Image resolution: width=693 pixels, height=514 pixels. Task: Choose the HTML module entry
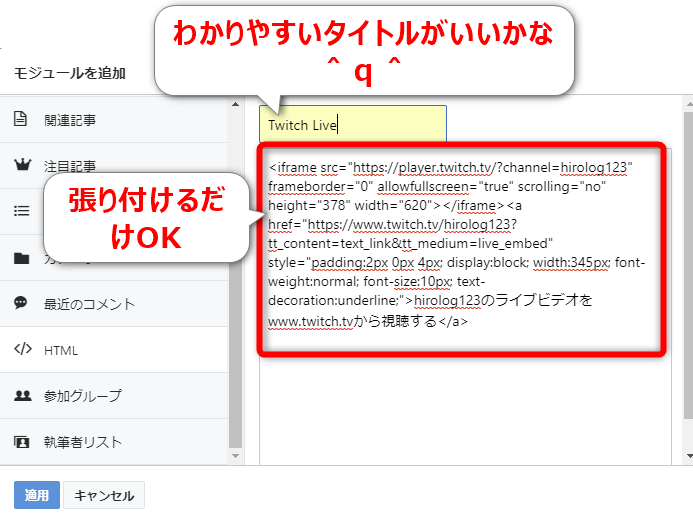pyautogui.click(x=114, y=350)
